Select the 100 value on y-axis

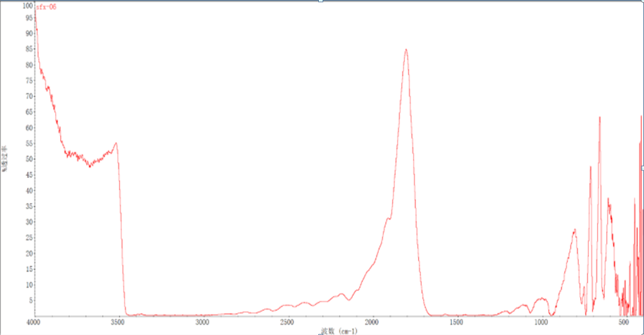pyautogui.click(x=27, y=6)
